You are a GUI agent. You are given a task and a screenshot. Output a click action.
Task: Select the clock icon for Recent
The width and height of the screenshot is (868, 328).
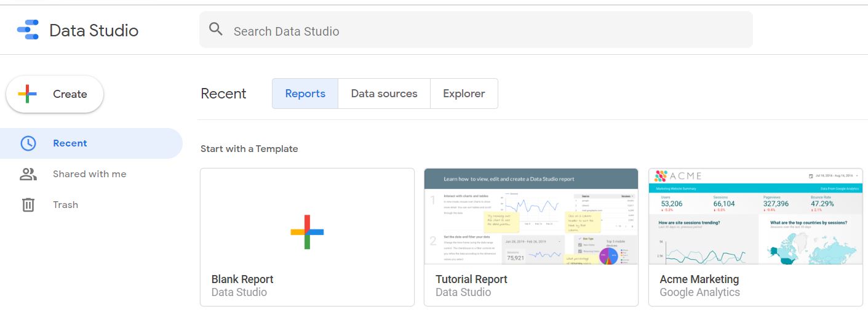[28, 143]
